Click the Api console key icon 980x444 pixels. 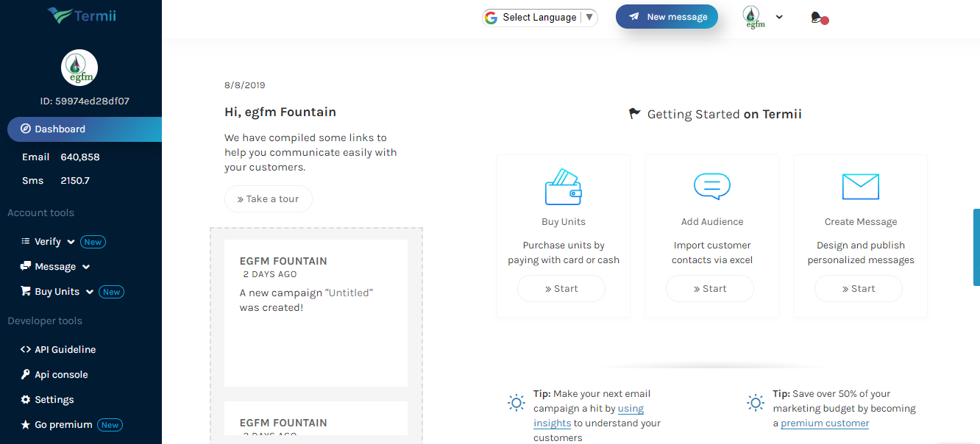[x=26, y=374]
